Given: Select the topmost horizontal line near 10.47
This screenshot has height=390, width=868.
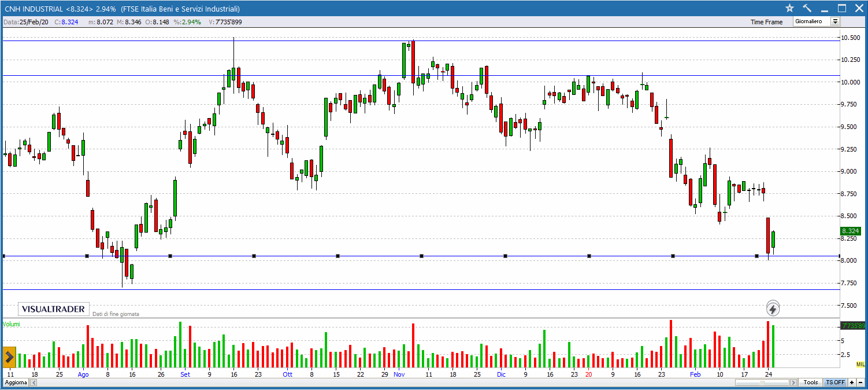Looking at the screenshot, I should point(421,41).
